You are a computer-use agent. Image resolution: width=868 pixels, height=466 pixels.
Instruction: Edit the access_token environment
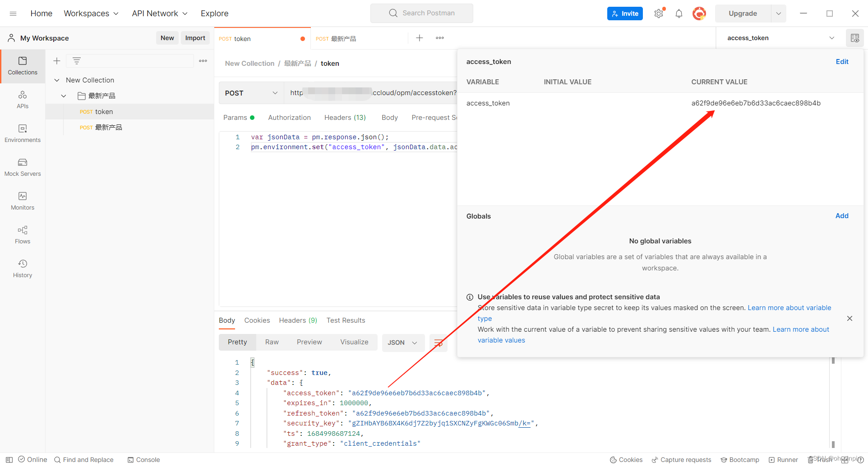coord(842,62)
